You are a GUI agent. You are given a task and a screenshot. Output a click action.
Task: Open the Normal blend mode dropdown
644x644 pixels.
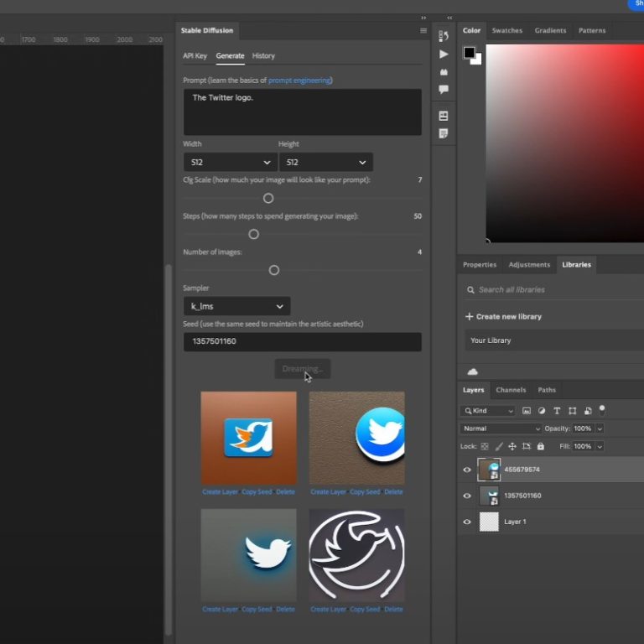tap(501, 428)
